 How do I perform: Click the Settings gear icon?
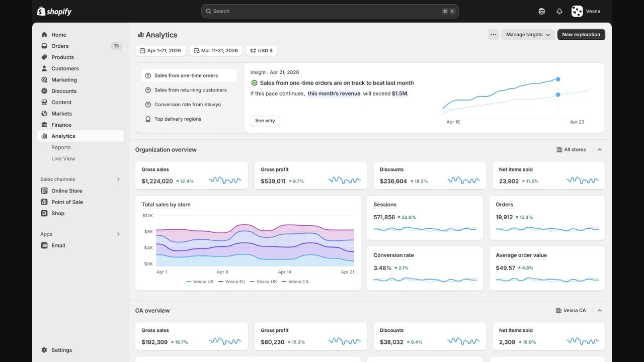pyautogui.click(x=44, y=350)
